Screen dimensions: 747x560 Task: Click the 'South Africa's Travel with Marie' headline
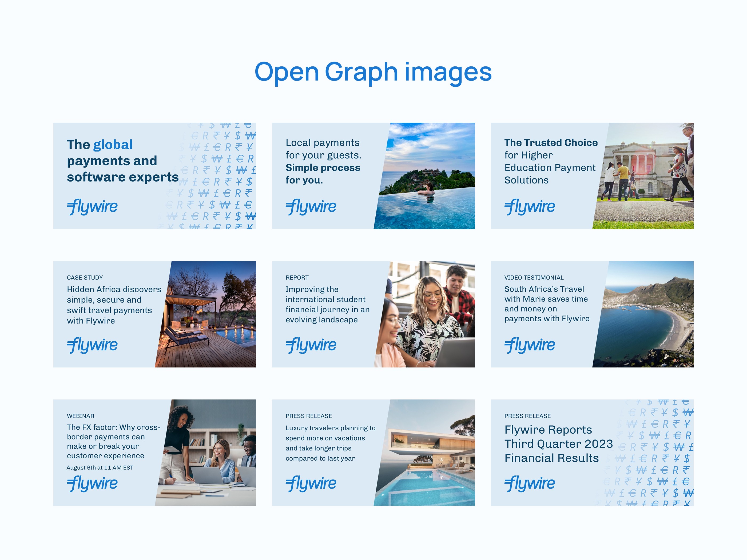click(547, 304)
